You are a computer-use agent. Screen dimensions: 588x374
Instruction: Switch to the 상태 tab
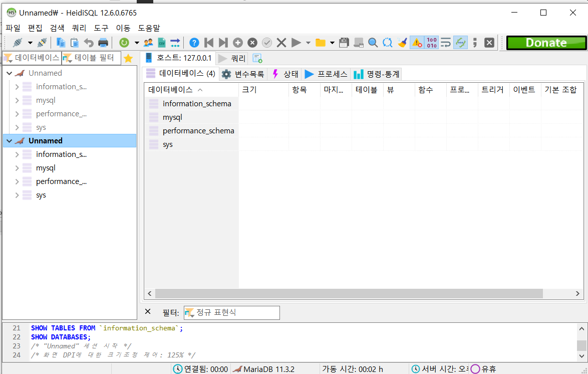pyautogui.click(x=285, y=74)
